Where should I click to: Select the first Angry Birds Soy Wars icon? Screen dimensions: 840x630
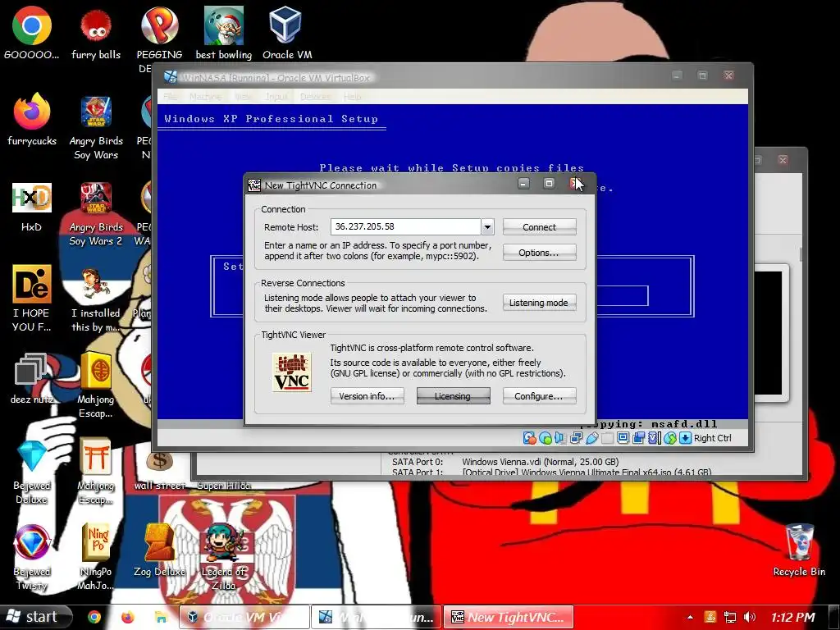96,129
